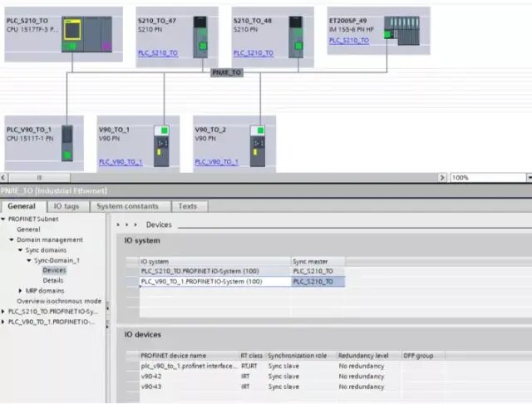Select the PLC_S210_TO CPU rack image
This screenshot has width=532, height=404.
86,35
